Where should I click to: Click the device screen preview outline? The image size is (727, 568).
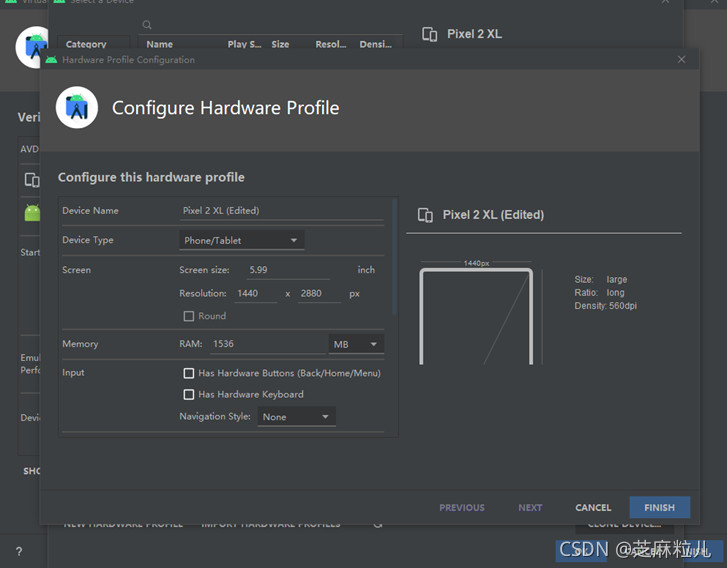point(476,316)
